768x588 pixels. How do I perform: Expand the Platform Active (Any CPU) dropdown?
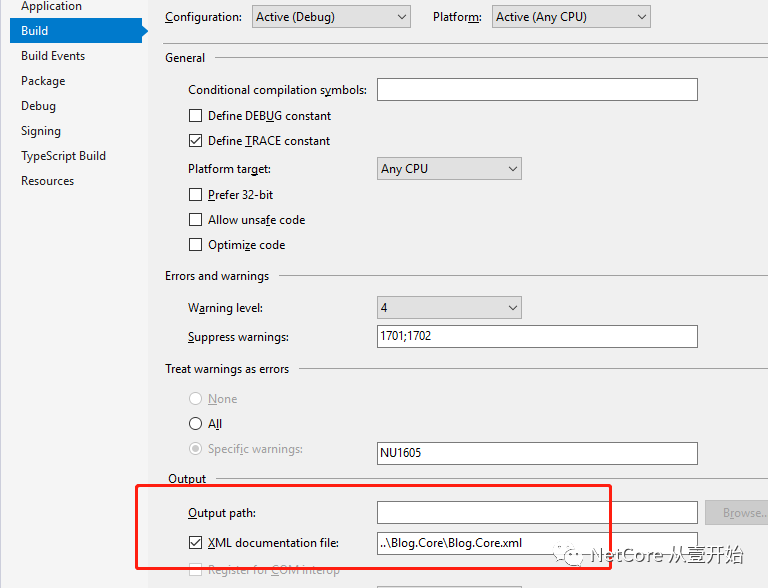tap(571, 17)
